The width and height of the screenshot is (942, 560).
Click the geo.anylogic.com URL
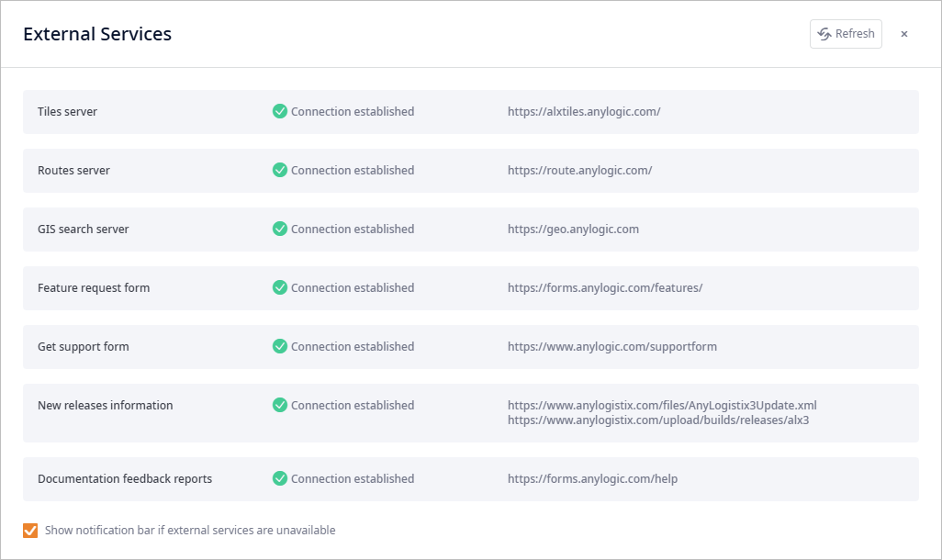[x=573, y=229]
